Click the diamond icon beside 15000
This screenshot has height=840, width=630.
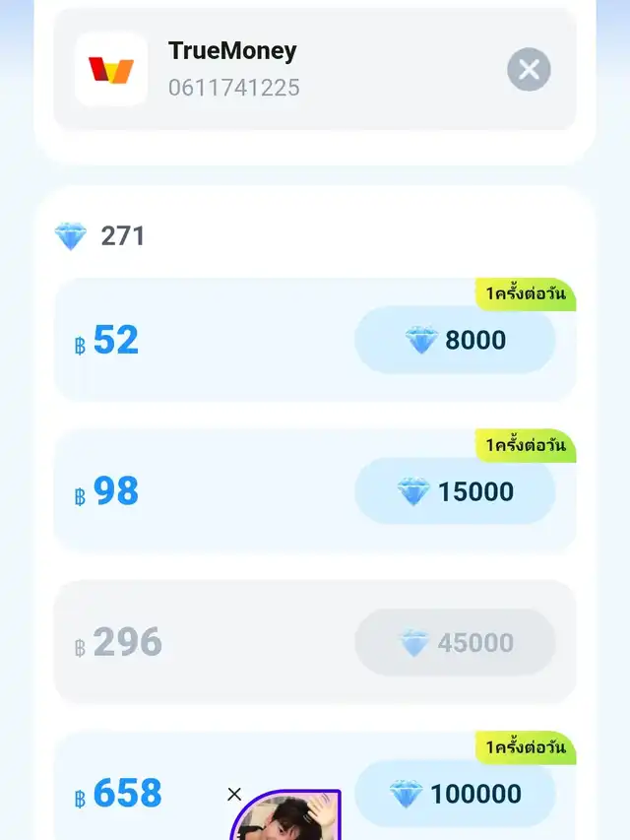[413, 491]
